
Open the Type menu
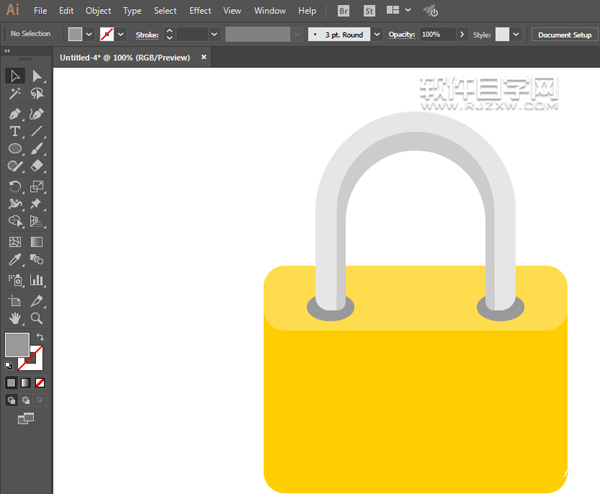[132, 11]
